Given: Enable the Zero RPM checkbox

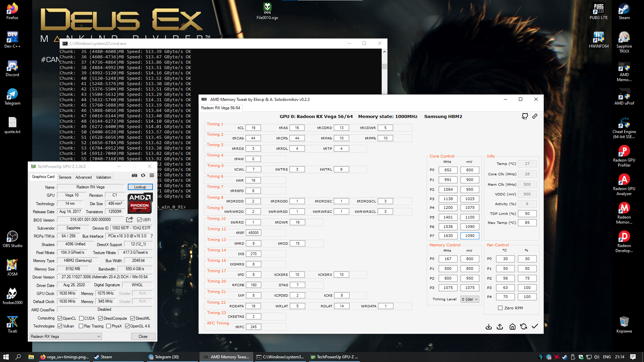Looking at the screenshot, I should [x=500, y=308].
